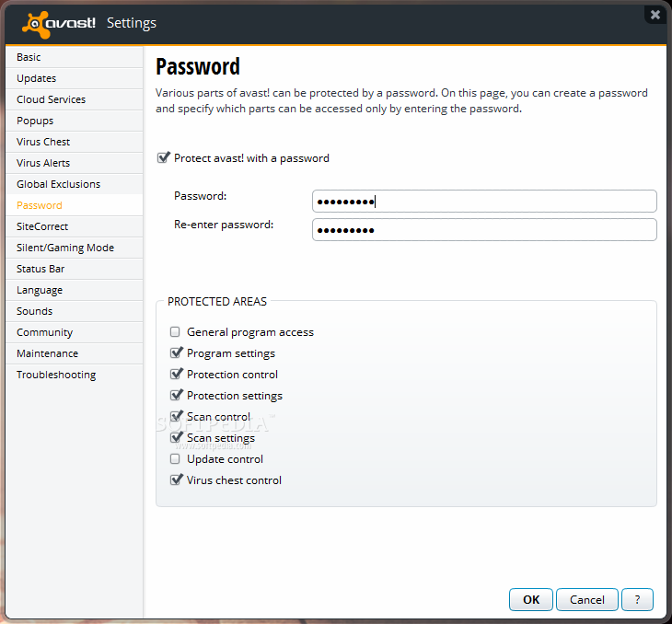The image size is (672, 624).
Task: Uncheck Scan settings option
Action: click(x=176, y=437)
